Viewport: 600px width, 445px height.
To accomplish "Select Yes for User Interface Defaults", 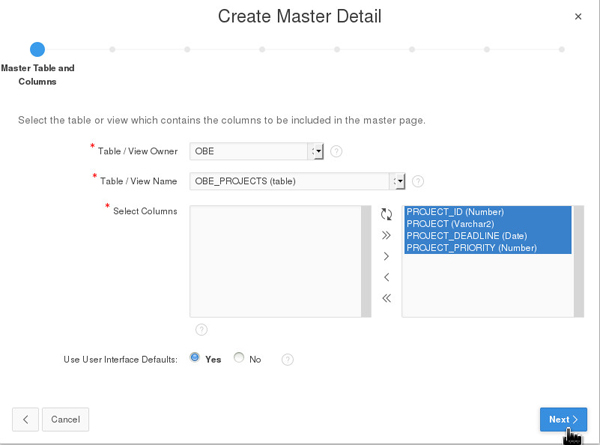I will (x=195, y=358).
